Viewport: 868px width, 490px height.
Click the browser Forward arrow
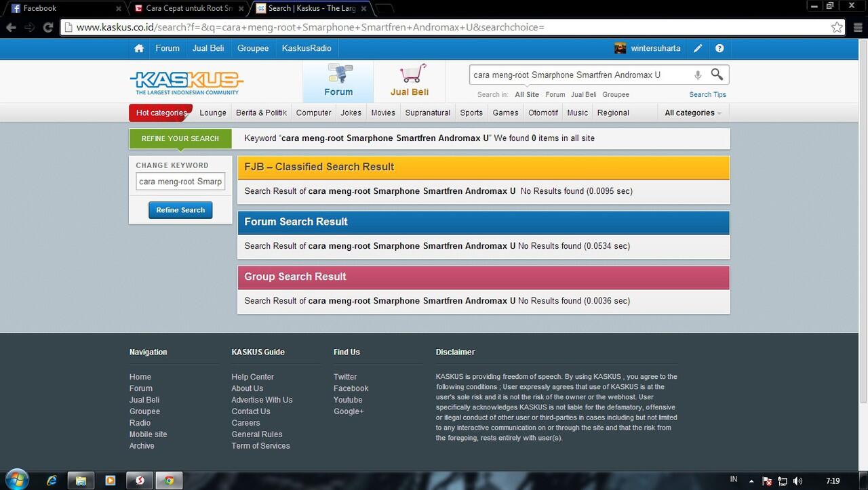click(x=29, y=27)
